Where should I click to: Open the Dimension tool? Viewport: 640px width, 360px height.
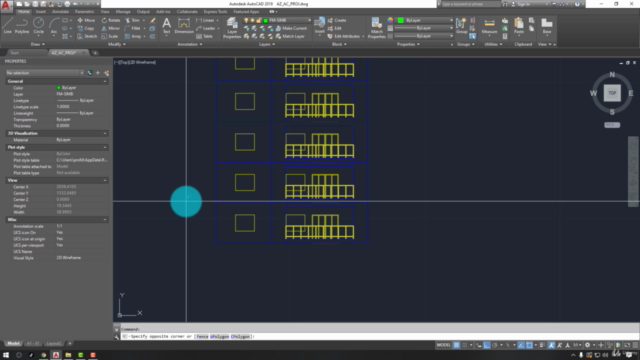184,25
